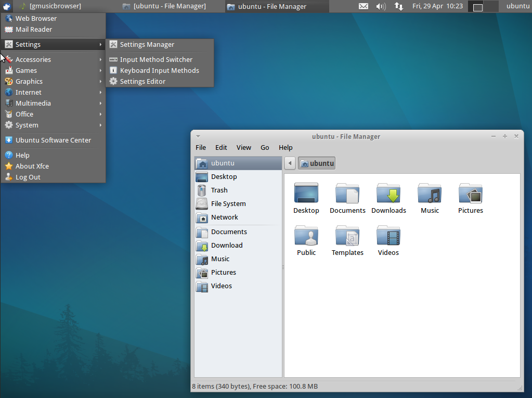
Task: Choose Log Out from applications menu
Action: click(53, 177)
